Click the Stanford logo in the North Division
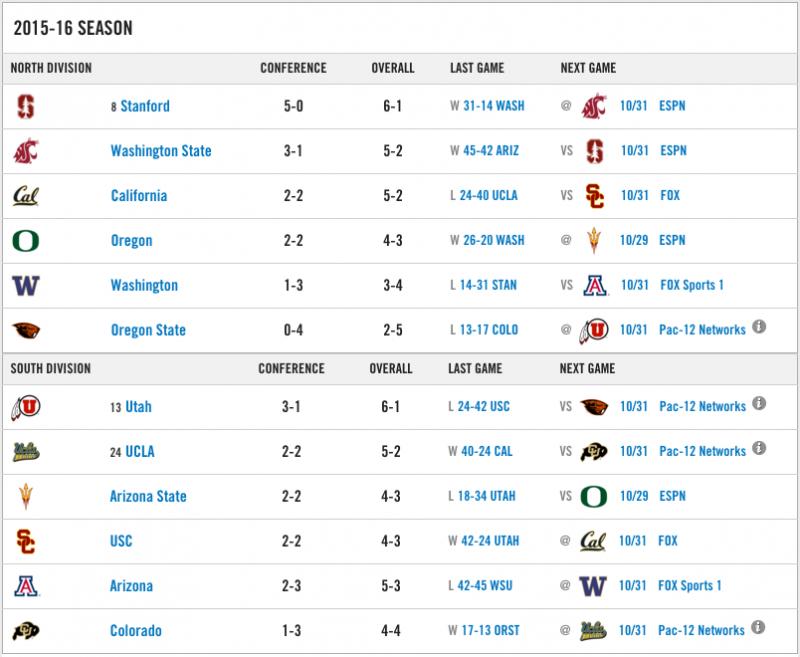Image resolution: width=800 pixels, height=657 pixels. [26, 107]
